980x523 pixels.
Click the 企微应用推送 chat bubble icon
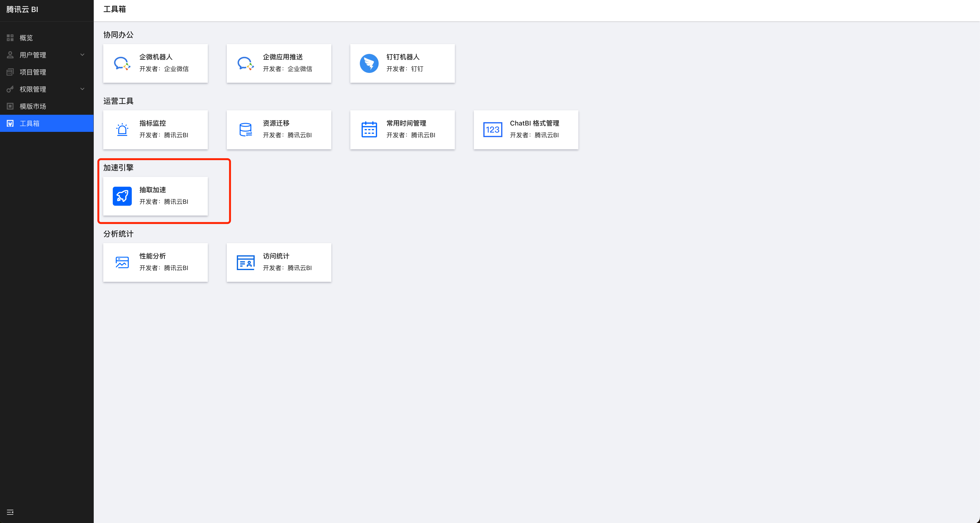pos(245,63)
